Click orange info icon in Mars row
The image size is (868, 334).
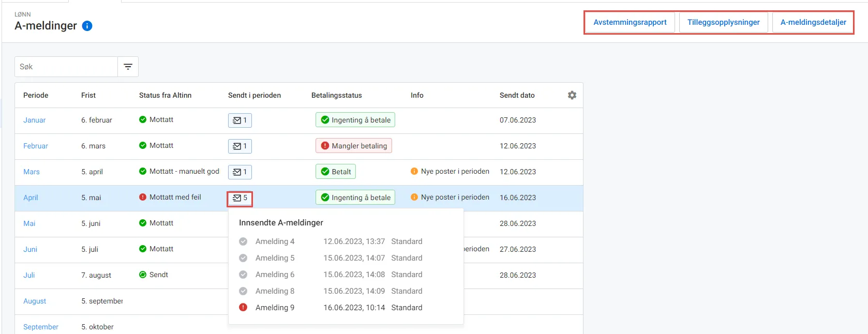[x=414, y=171]
